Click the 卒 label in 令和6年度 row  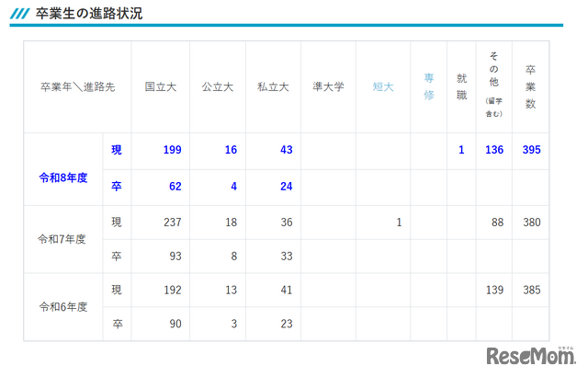click(x=118, y=324)
